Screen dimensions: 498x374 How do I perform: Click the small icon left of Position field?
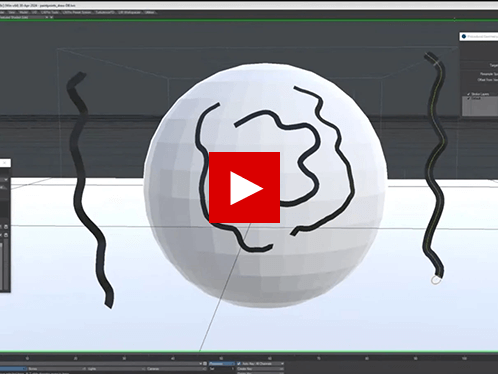click(x=205, y=364)
